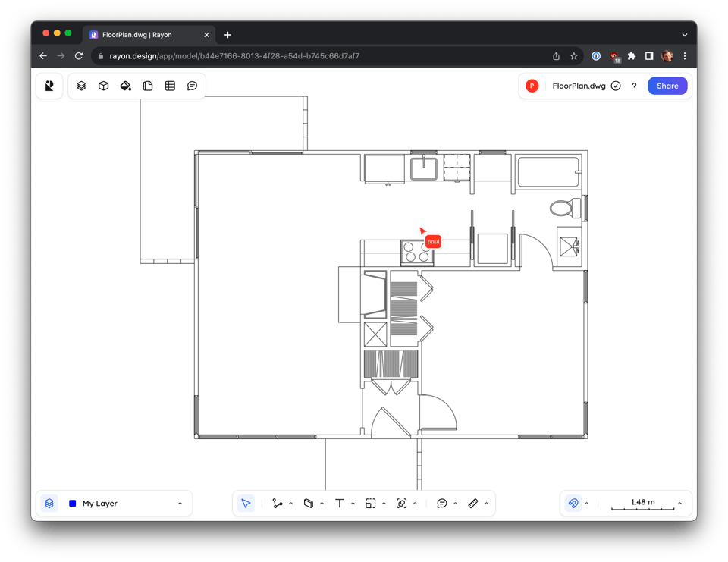The width and height of the screenshot is (728, 562).
Task: Select the path drawing tool
Action: pos(278,503)
